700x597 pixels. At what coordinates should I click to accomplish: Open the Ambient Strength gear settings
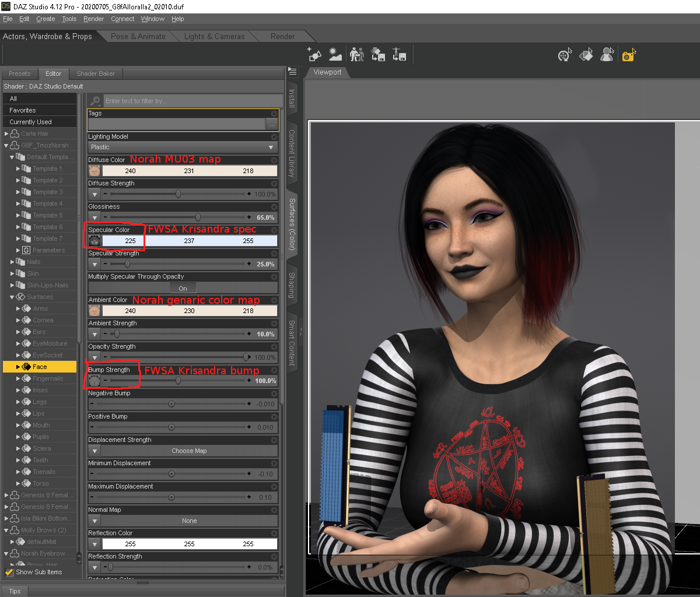[274, 323]
